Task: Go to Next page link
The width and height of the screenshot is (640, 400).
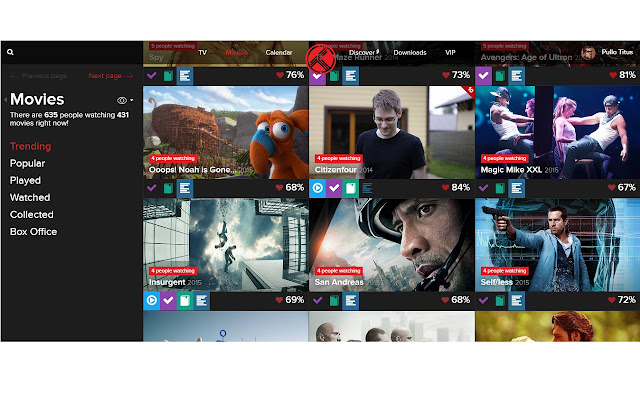Action: coord(111,76)
